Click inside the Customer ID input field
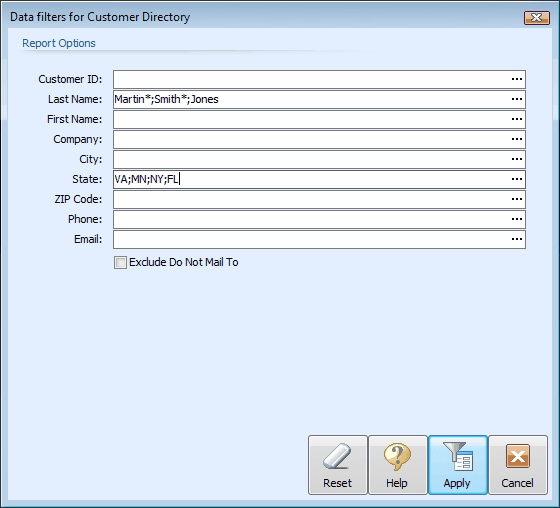This screenshot has height=508, width=560. [x=311, y=79]
